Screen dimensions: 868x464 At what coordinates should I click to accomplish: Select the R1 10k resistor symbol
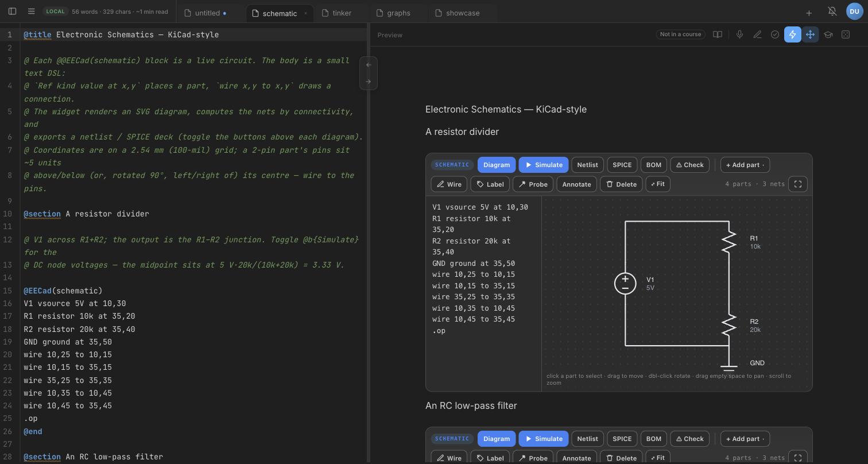pos(729,241)
